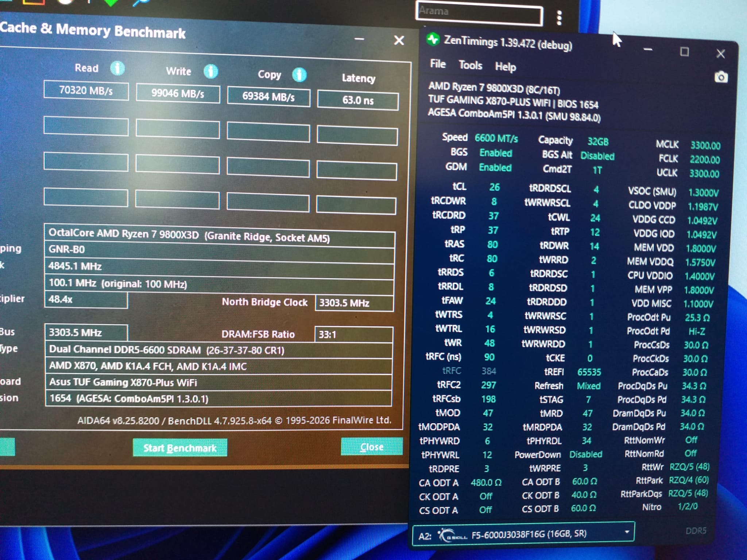The width and height of the screenshot is (747, 560).
Task: Click the CA ODT A value 480.0 Ω
Action: 486,483
